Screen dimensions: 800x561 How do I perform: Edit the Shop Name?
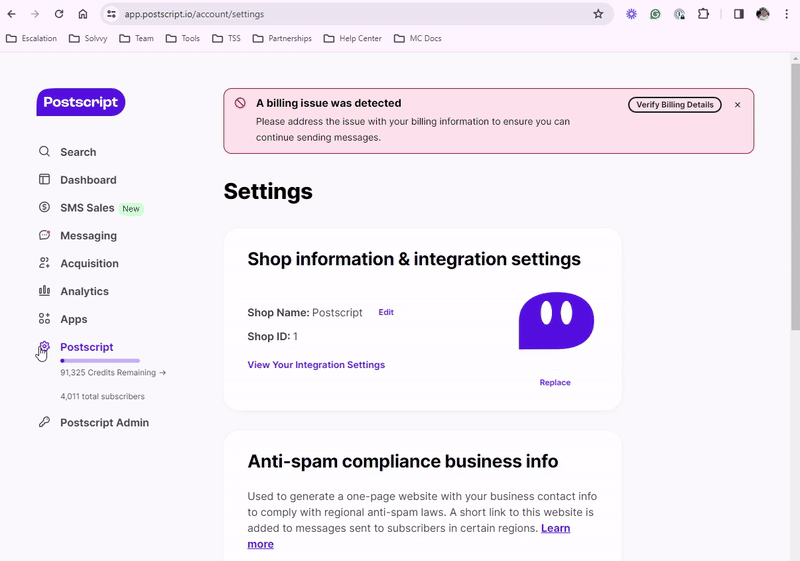[386, 312]
